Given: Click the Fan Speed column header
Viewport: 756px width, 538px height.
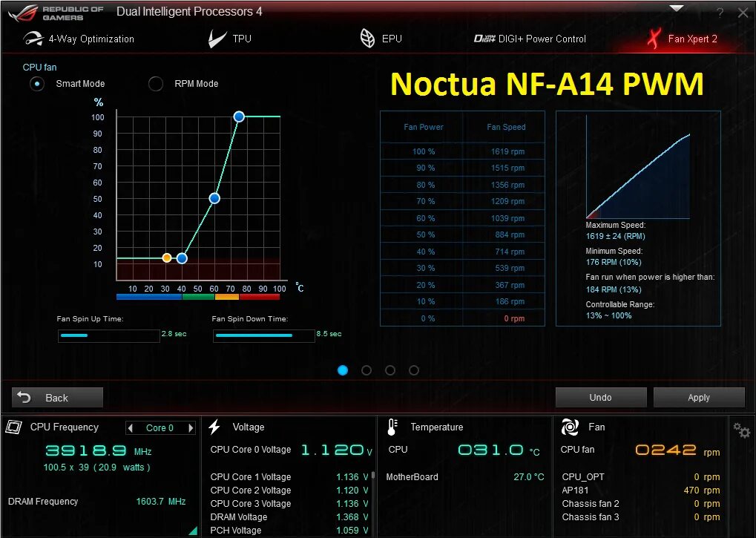Looking at the screenshot, I should point(506,127).
